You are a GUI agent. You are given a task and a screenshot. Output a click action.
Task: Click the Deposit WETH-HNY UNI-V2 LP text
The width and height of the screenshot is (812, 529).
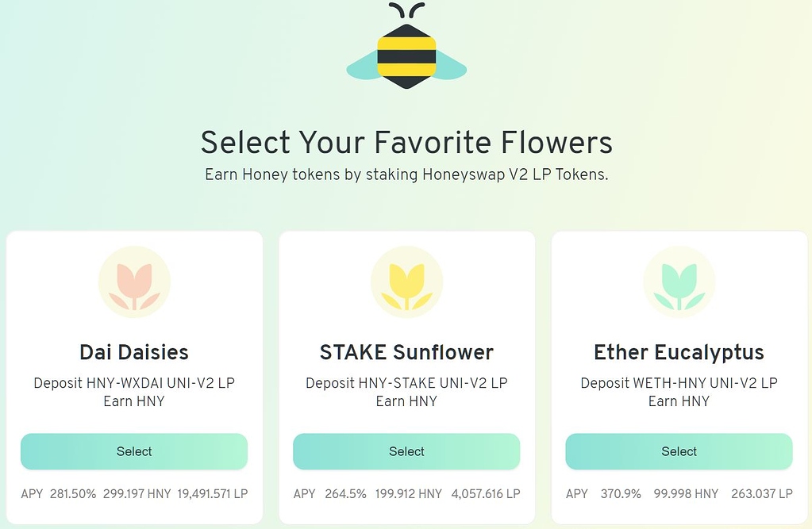pyautogui.click(x=679, y=383)
